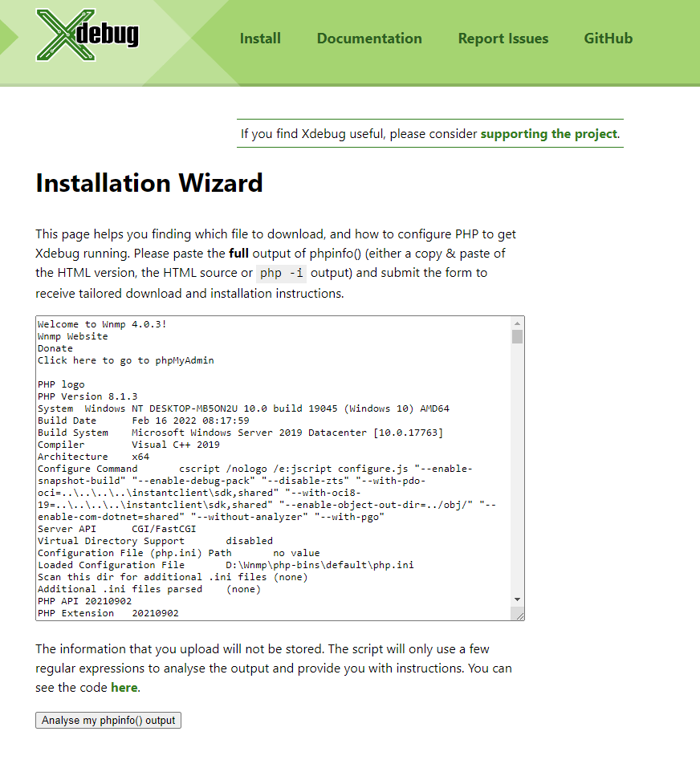Follow the 'supporting the project' link
The width and height of the screenshot is (700, 768).
[x=548, y=134]
